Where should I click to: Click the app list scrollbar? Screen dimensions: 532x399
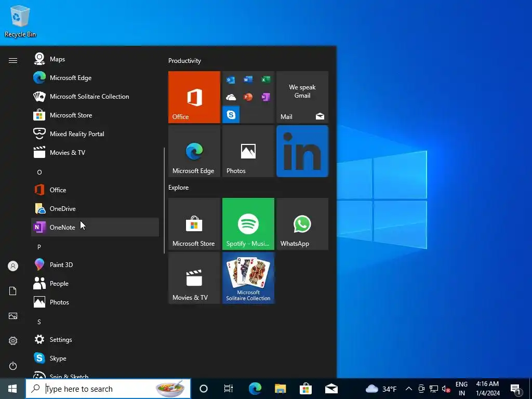coord(164,200)
